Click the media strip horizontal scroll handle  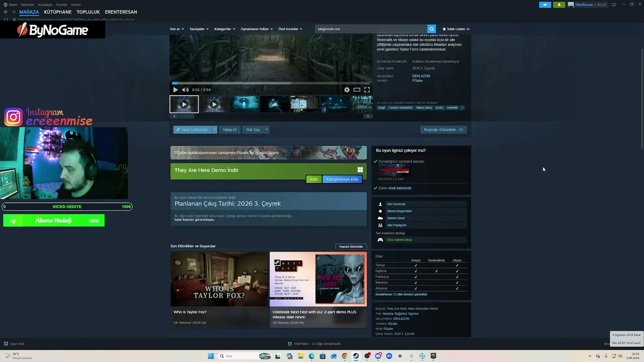187,116
